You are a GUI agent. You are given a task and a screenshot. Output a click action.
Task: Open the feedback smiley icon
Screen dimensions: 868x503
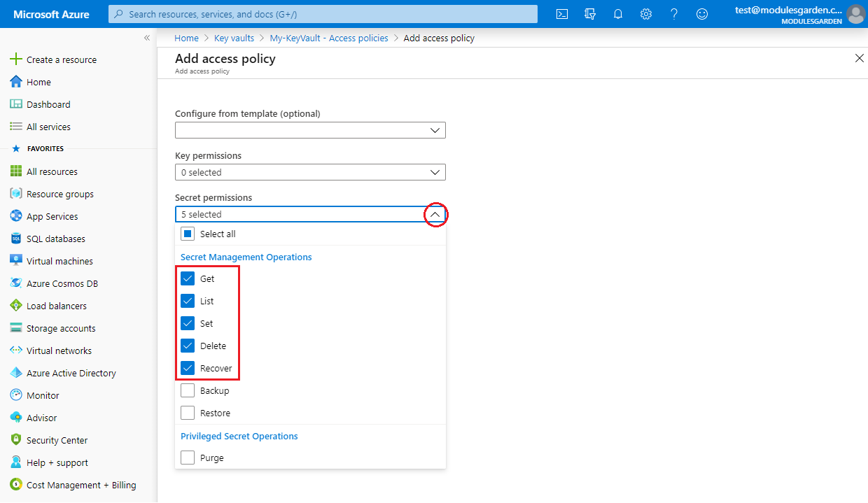[x=702, y=14]
